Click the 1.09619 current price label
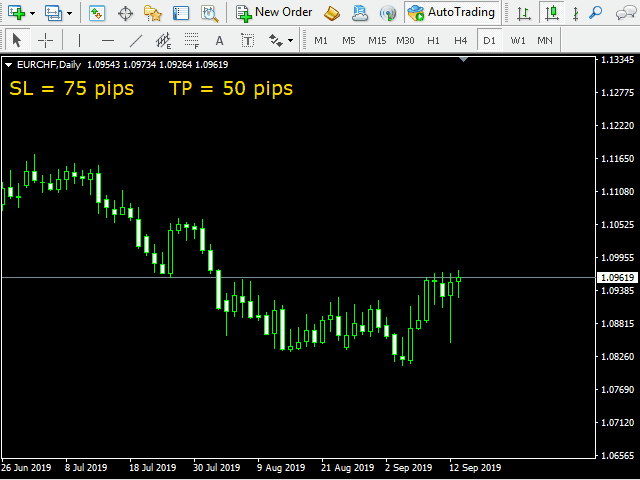The image size is (640, 480). point(618,278)
